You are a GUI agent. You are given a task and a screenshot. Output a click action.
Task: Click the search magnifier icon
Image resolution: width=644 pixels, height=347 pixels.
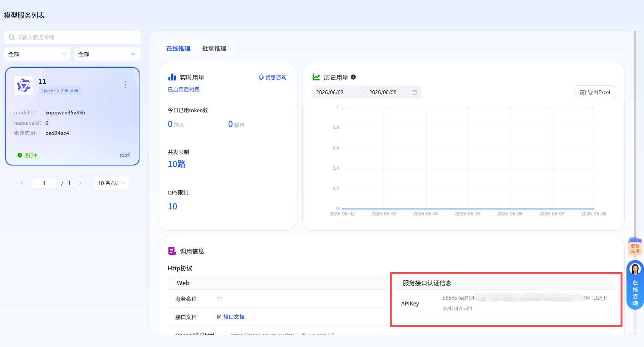coord(12,37)
